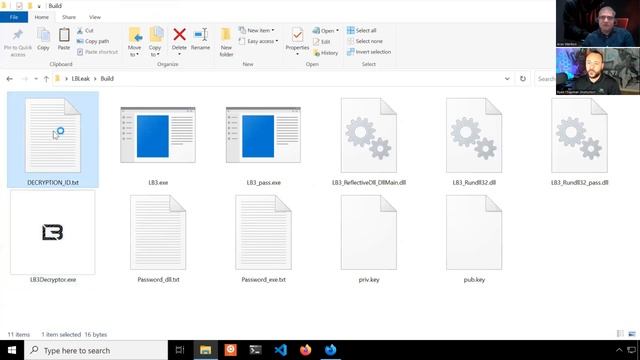Click the taskbar search box

[x=96, y=350]
